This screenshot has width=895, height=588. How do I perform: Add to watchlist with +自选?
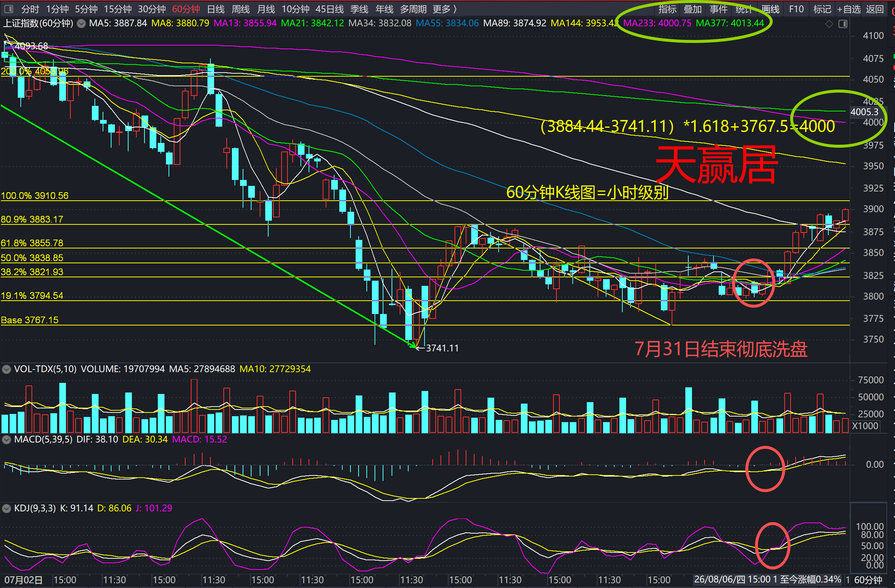(848, 9)
